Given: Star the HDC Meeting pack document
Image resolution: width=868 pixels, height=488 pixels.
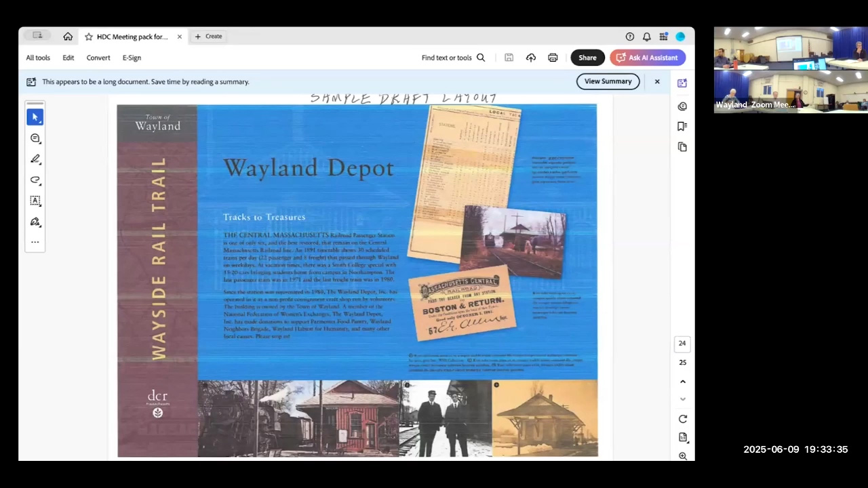Looking at the screenshot, I should click(89, 37).
